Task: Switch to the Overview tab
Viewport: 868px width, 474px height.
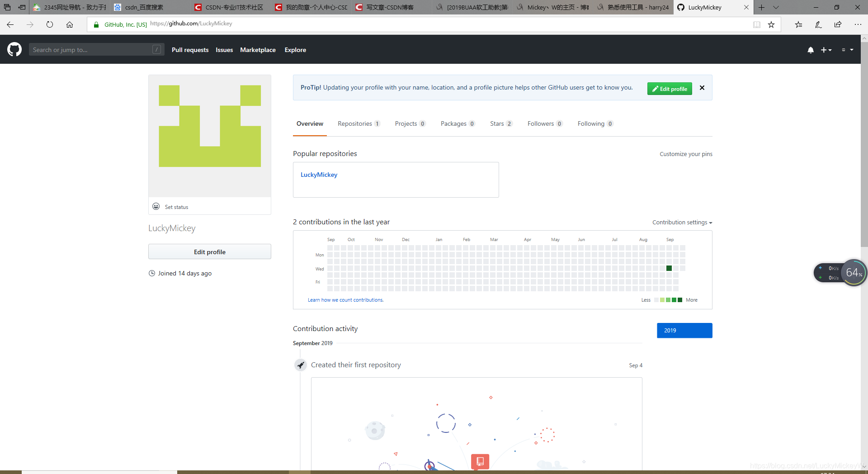Action: 310,123
